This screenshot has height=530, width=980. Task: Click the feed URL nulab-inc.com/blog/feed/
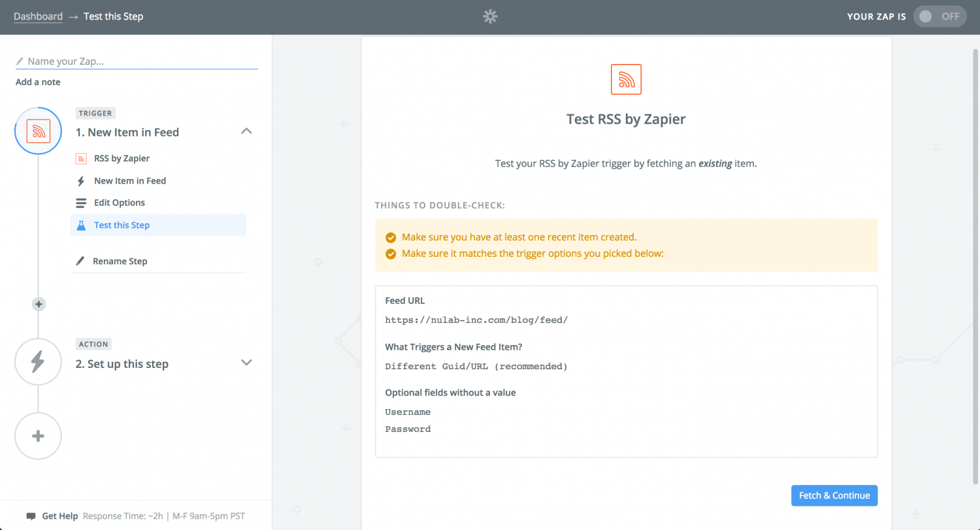point(476,320)
